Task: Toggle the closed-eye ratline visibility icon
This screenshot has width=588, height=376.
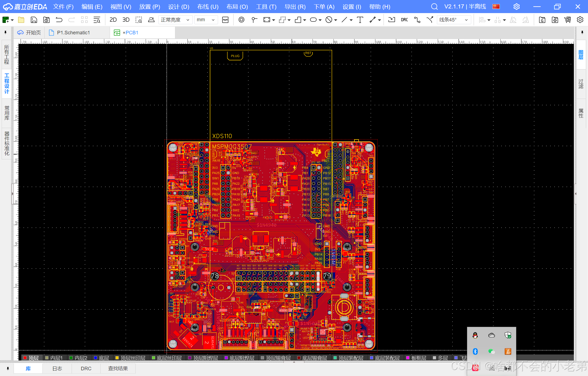Action: pos(225,20)
